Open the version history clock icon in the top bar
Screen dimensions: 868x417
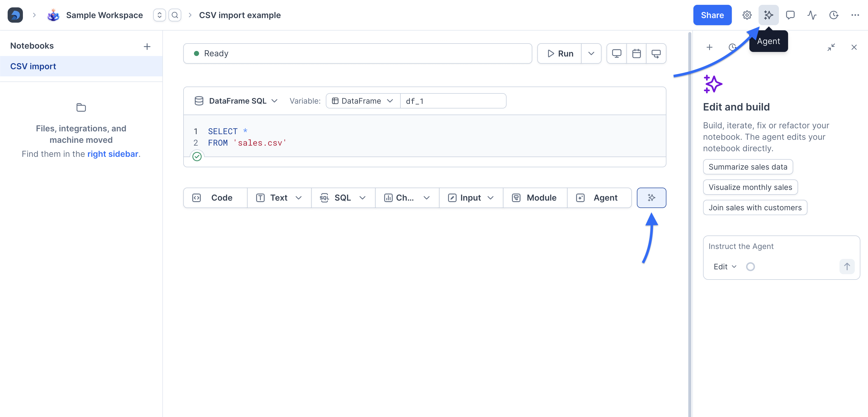click(834, 15)
